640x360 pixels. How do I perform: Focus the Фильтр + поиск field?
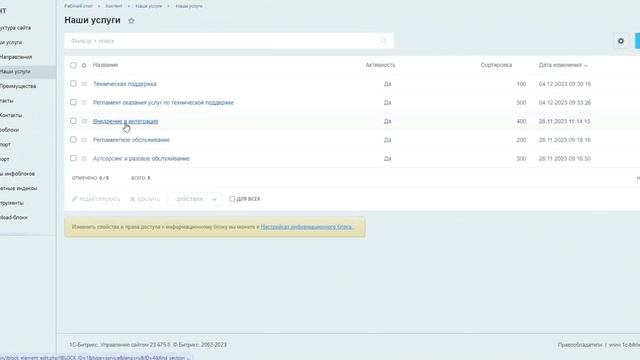tap(229, 41)
